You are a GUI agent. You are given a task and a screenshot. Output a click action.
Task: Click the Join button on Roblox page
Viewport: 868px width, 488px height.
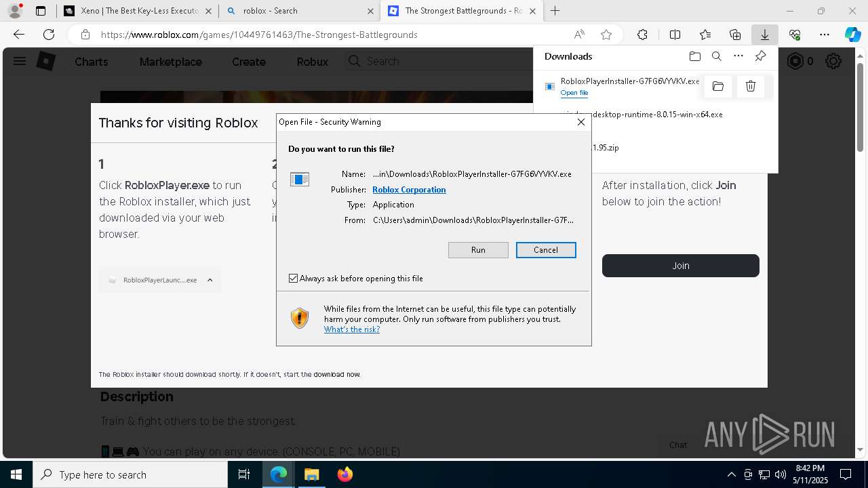click(680, 266)
